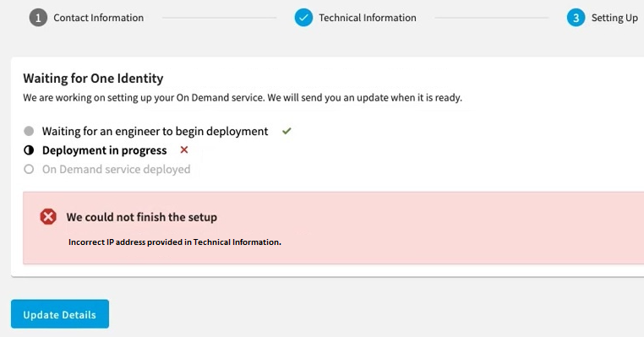Click the red error circle icon
This screenshot has height=337, width=644.
[48, 217]
